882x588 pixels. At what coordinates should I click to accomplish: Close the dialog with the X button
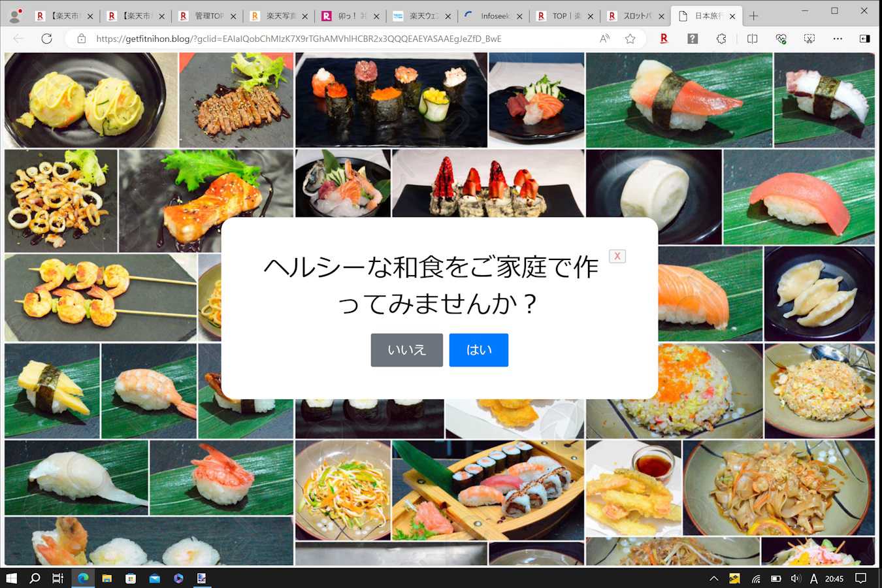(617, 256)
